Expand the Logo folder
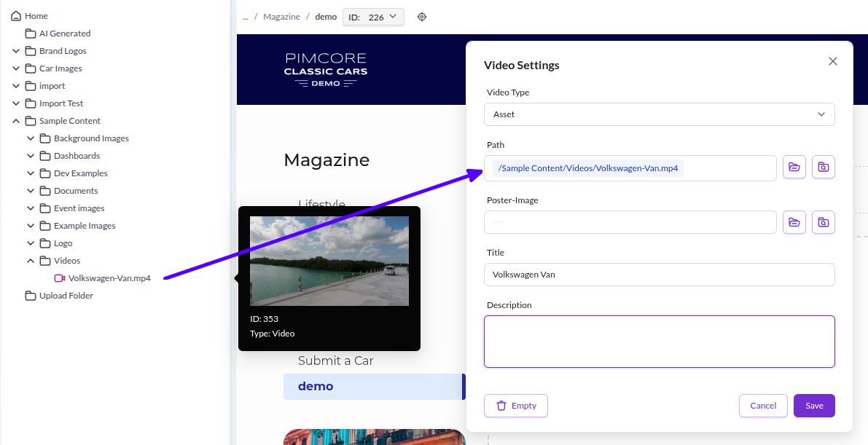 click(x=31, y=243)
